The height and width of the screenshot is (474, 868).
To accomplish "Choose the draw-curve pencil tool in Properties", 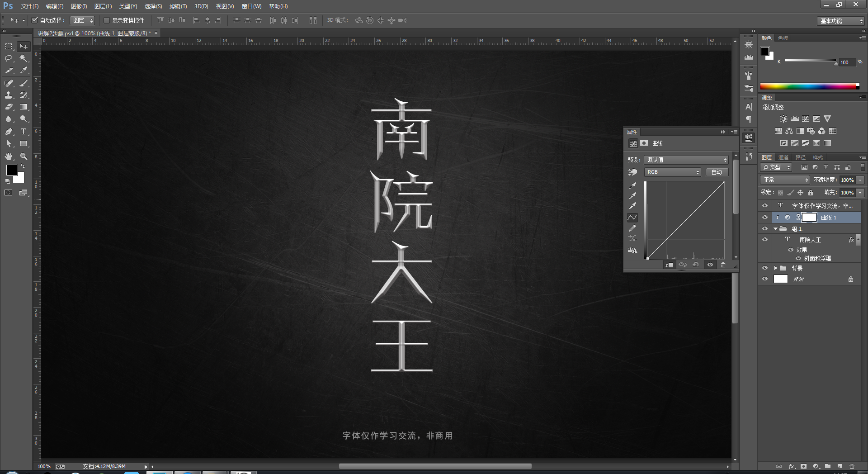I will [632, 228].
